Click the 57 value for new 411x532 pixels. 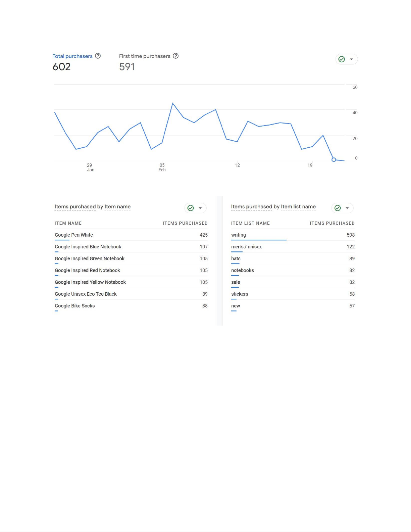[x=352, y=306]
